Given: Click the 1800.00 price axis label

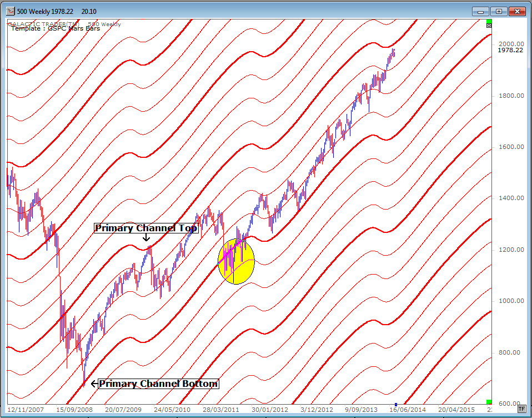Looking at the screenshot, I should [511, 96].
